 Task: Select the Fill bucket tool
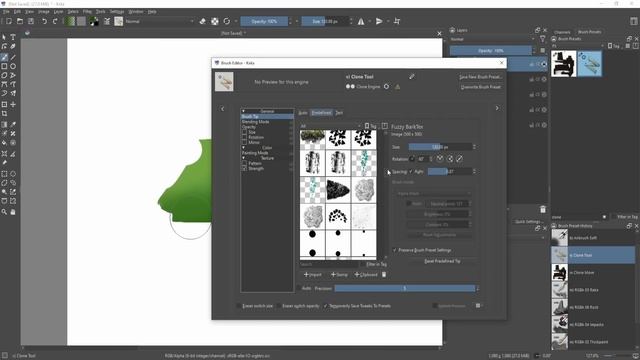4,143
